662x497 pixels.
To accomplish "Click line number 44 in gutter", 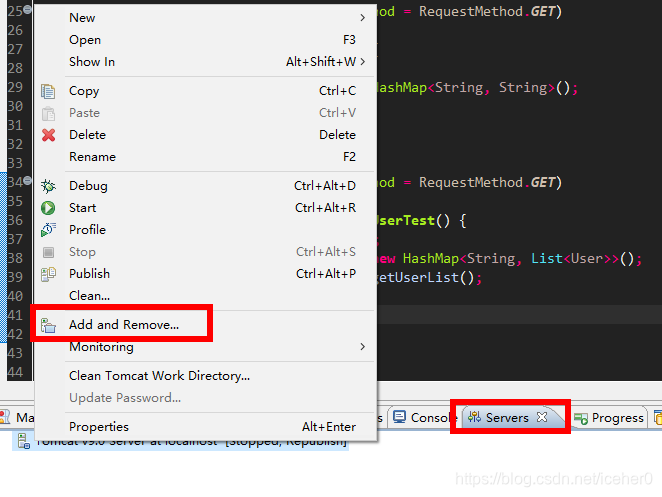I will [x=15, y=372].
